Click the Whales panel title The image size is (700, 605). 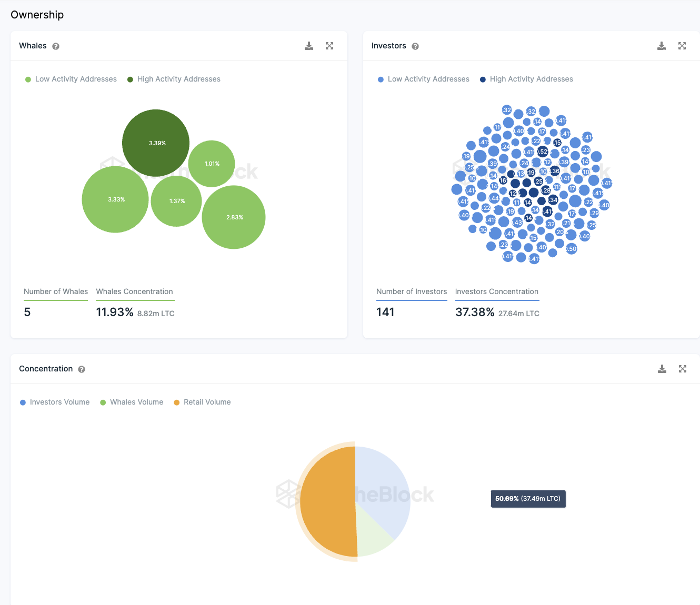point(33,46)
